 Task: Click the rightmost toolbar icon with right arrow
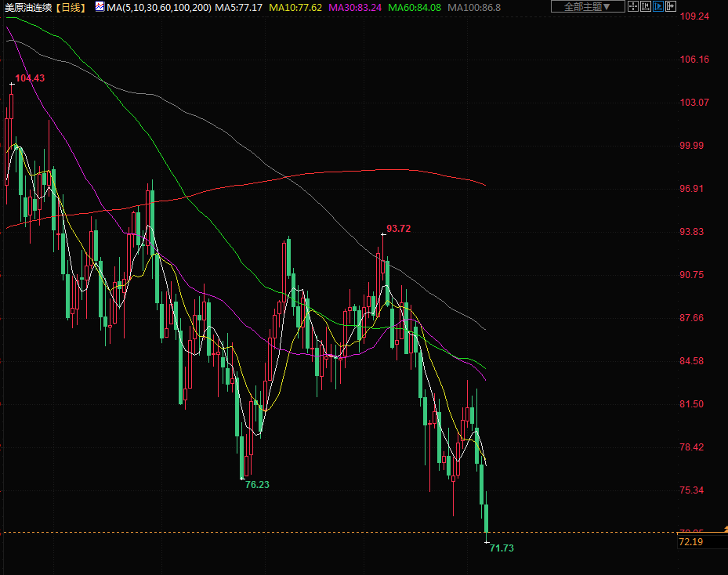click(671, 7)
